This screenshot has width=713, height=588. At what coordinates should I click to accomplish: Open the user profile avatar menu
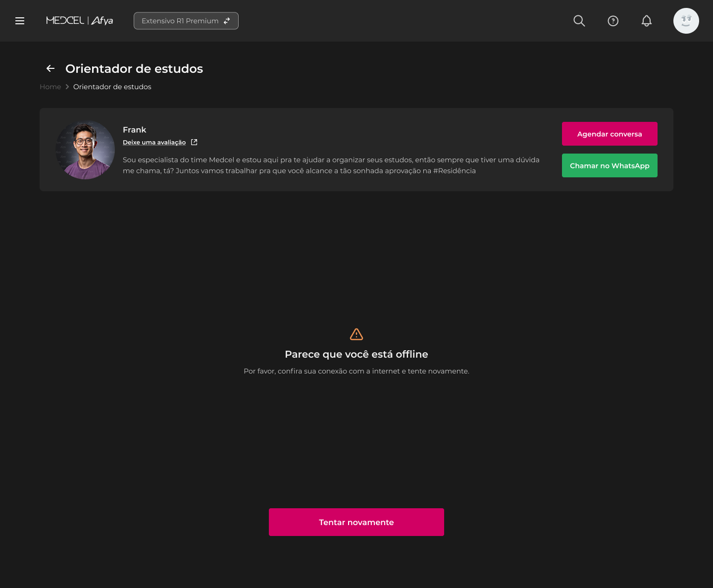[686, 21]
